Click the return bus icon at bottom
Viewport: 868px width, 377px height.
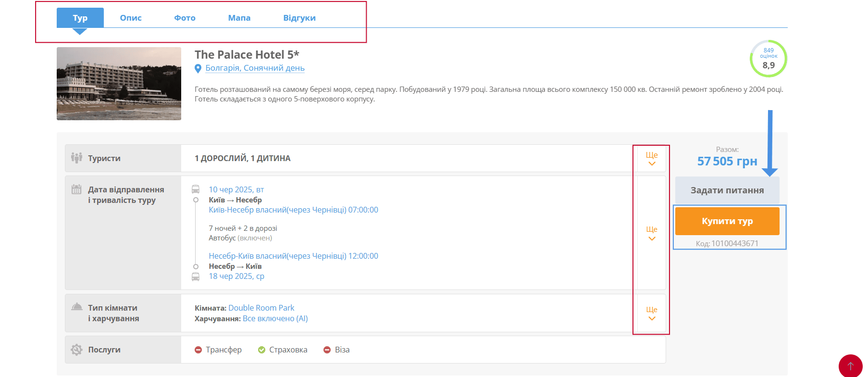196,276
